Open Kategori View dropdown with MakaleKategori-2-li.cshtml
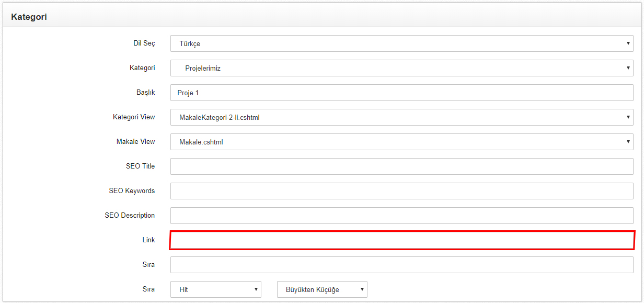644x303 pixels. click(402, 117)
